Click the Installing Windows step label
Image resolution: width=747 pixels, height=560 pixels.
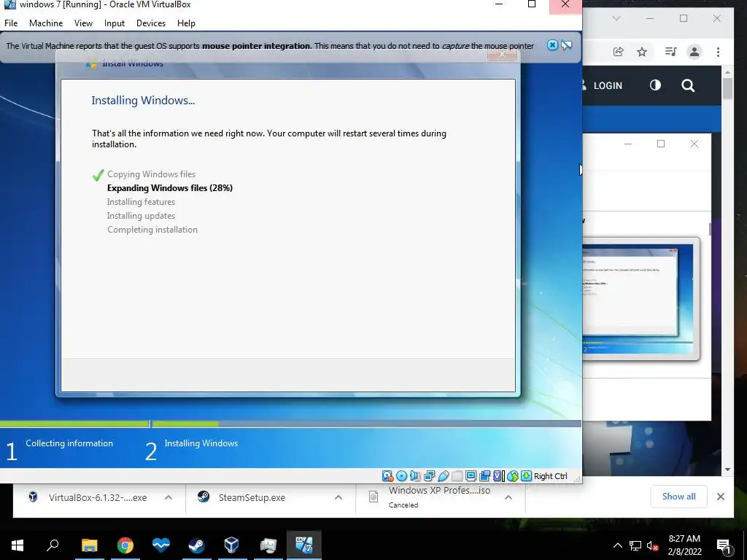point(201,443)
